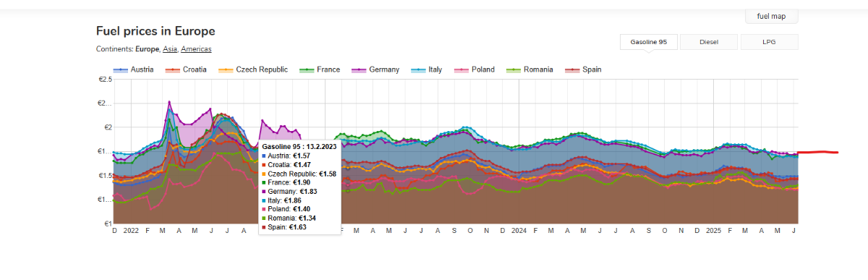
Task: Click the Austria blue legend swatch
Action: [121, 70]
